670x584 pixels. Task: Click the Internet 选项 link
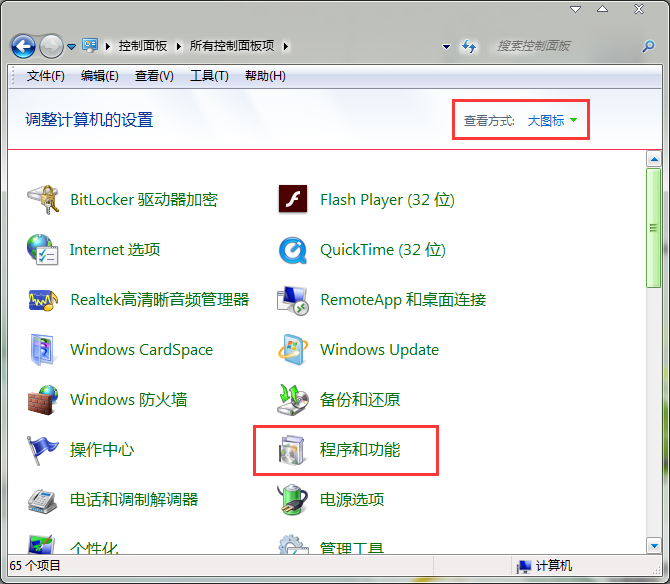click(x=115, y=250)
